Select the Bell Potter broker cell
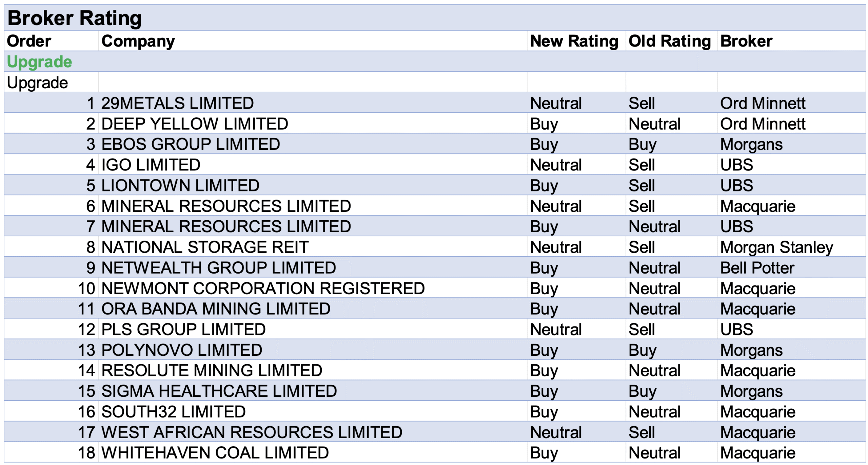 (x=757, y=268)
